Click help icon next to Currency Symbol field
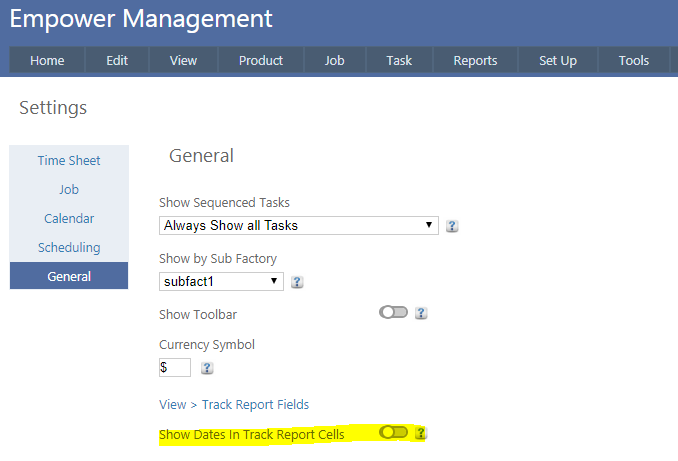The width and height of the screenshot is (678, 461). coord(207,368)
